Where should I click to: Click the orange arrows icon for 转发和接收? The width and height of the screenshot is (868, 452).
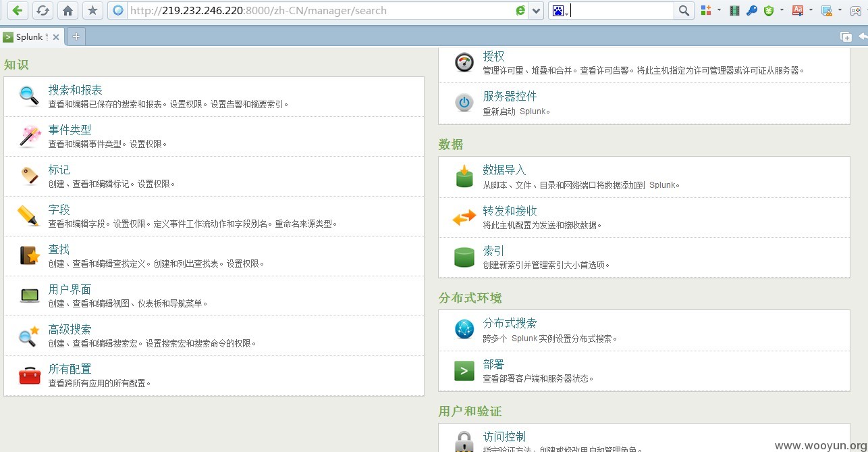tap(464, 218)
